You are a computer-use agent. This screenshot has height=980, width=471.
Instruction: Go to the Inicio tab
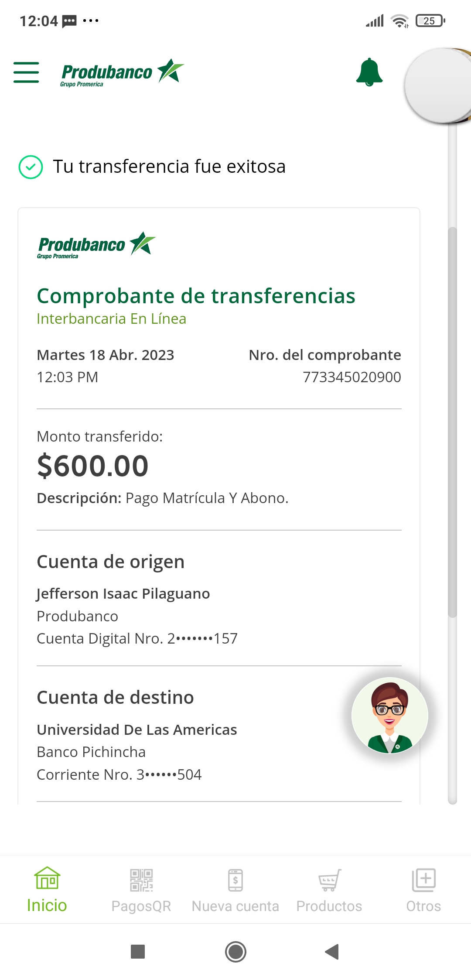point(47,890)
